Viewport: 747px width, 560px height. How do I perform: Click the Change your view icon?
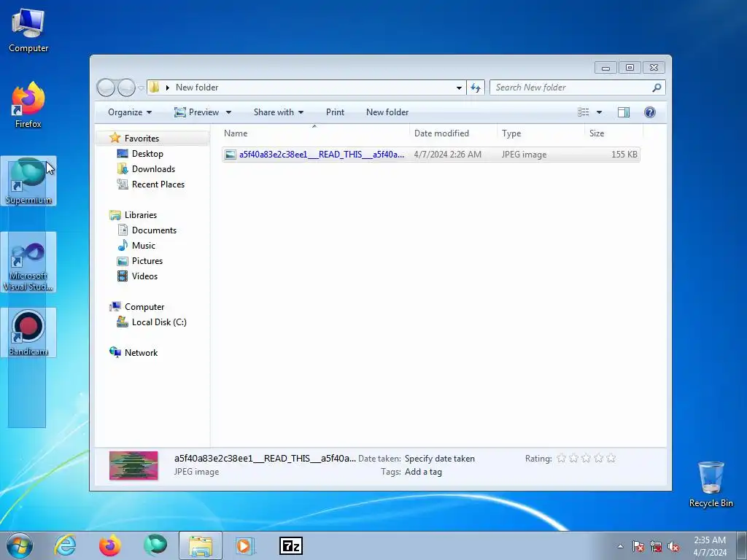(x=584, y=112)
